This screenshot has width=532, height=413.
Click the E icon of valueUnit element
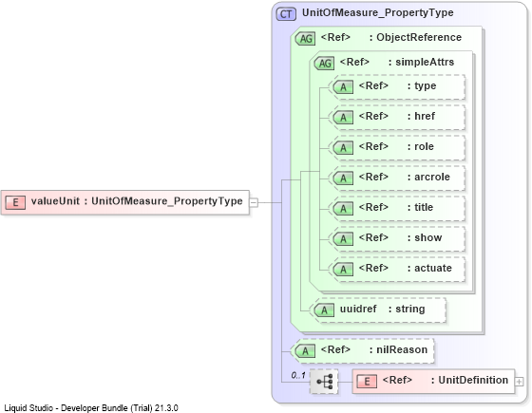pyautogui.click(x=15, y=202)
